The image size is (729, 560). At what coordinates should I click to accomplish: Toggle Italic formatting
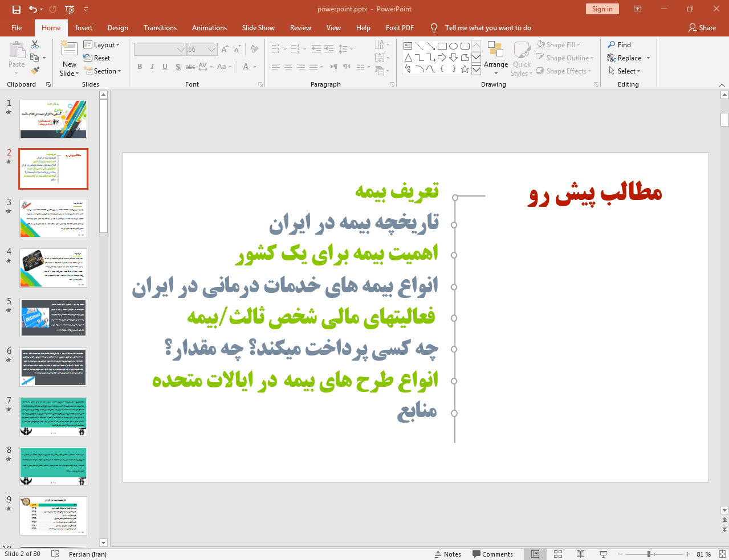point(152,67)
